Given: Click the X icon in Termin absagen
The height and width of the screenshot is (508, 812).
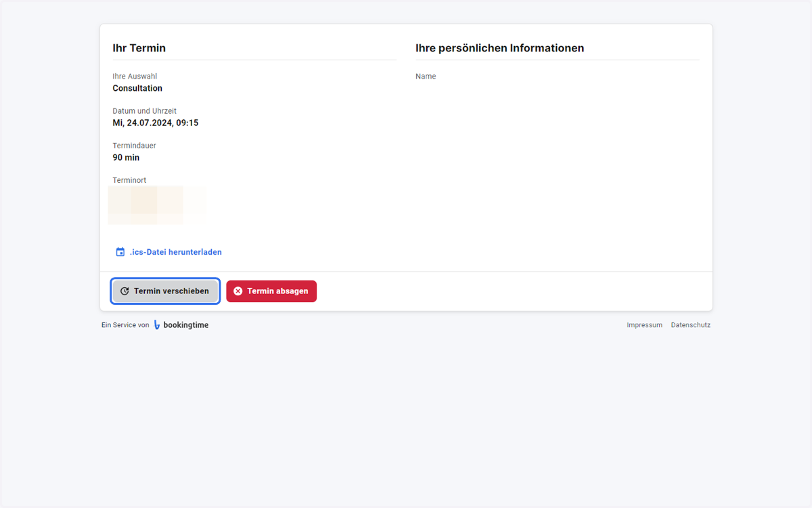Looking at the screenshot, I should click(x=238, y=291).
